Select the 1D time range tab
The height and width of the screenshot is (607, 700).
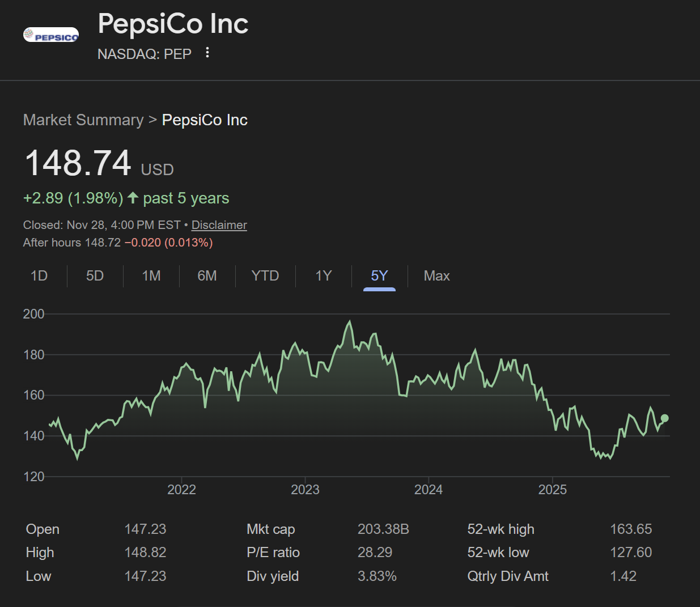[x=39, y=276]
